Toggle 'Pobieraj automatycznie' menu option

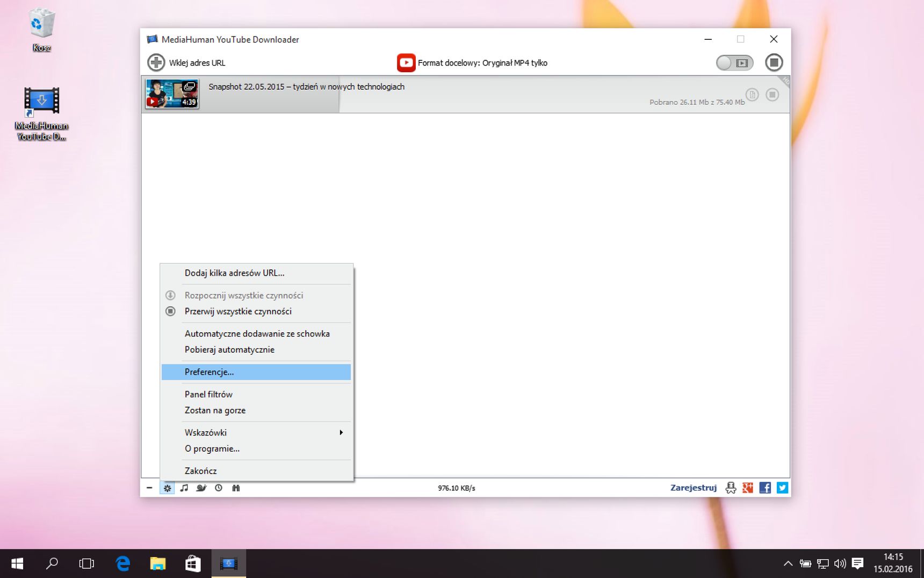256,349
